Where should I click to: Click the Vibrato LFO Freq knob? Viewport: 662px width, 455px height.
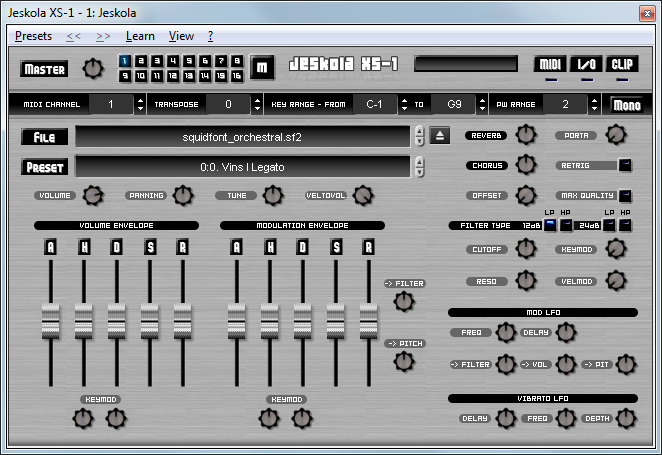566,418
